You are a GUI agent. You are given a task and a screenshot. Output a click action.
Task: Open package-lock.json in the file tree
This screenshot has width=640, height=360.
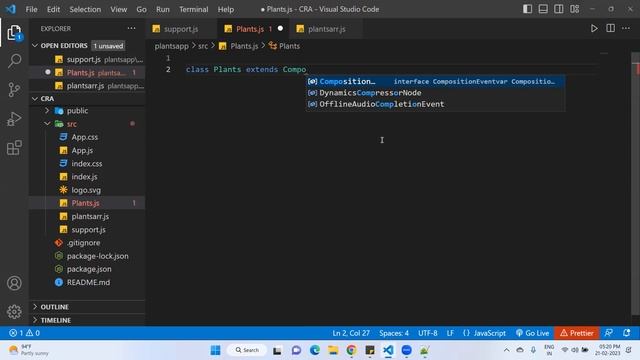coord(87,256)
